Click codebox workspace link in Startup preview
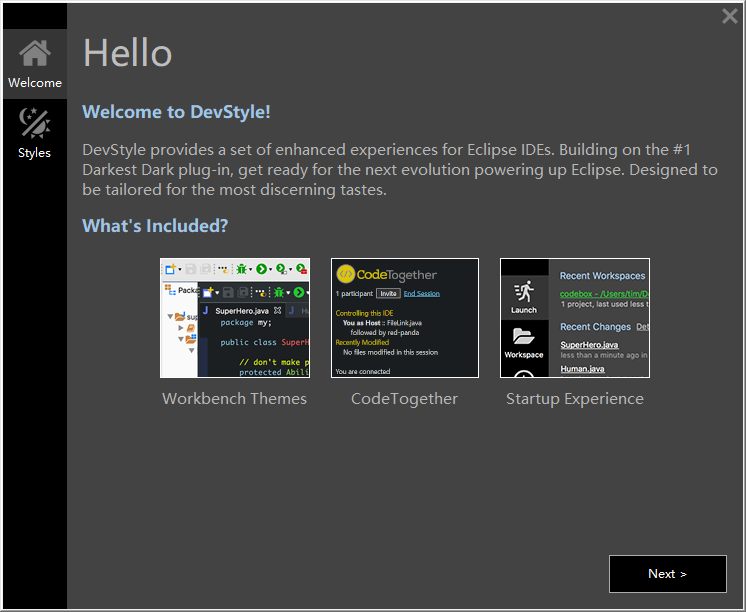The height and width of the screenshot is (612, 746). (x=604, y=294)
